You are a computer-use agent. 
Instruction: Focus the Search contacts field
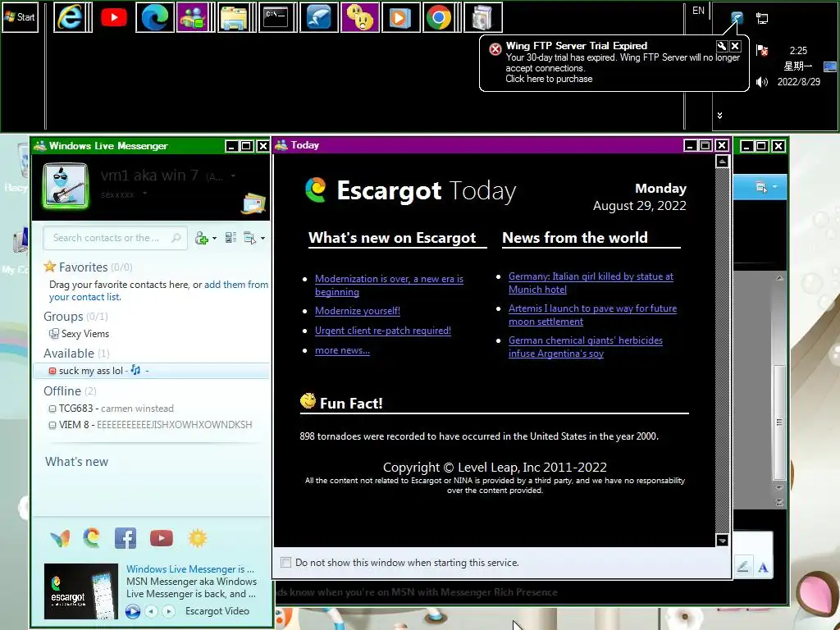pos(115,238)
